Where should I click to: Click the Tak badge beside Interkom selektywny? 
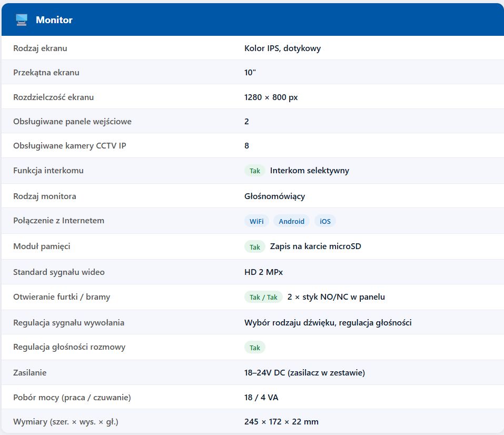click(255, 171)
